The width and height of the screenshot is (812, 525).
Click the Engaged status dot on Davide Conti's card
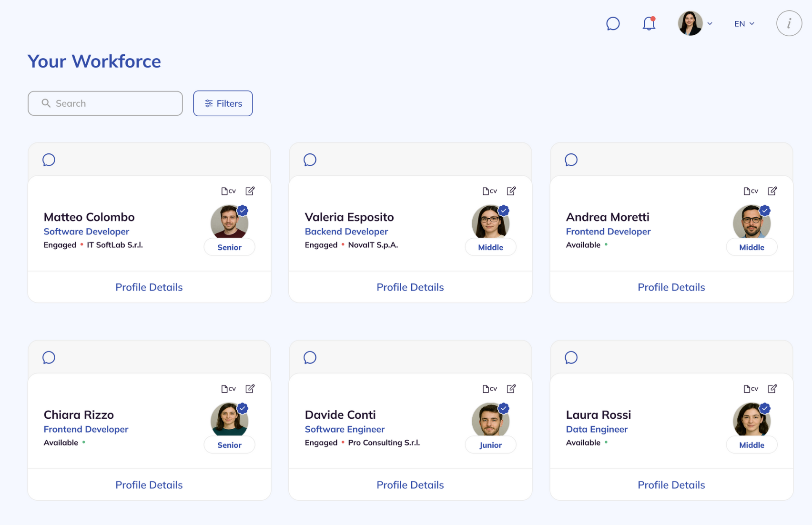tap(343, 443)
